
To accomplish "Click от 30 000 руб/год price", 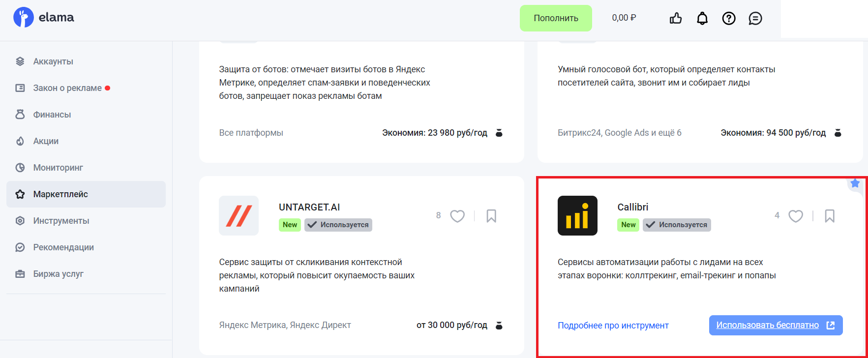I will 452,325.
